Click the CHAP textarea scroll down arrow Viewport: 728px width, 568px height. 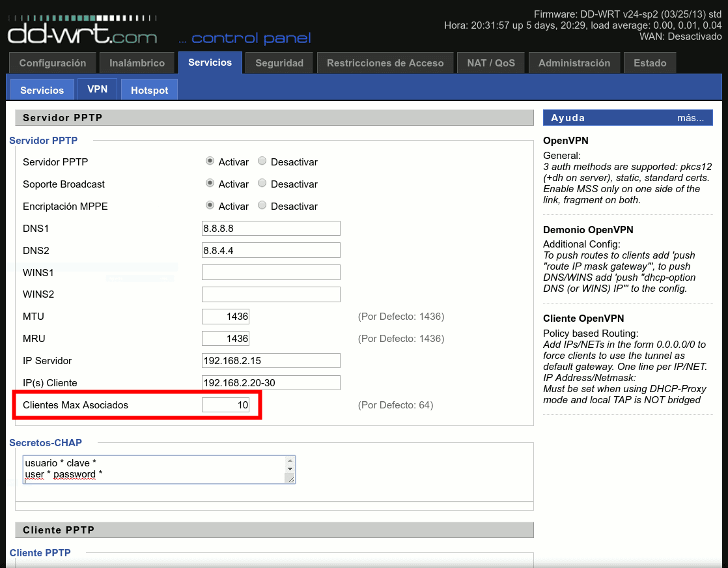290,469
